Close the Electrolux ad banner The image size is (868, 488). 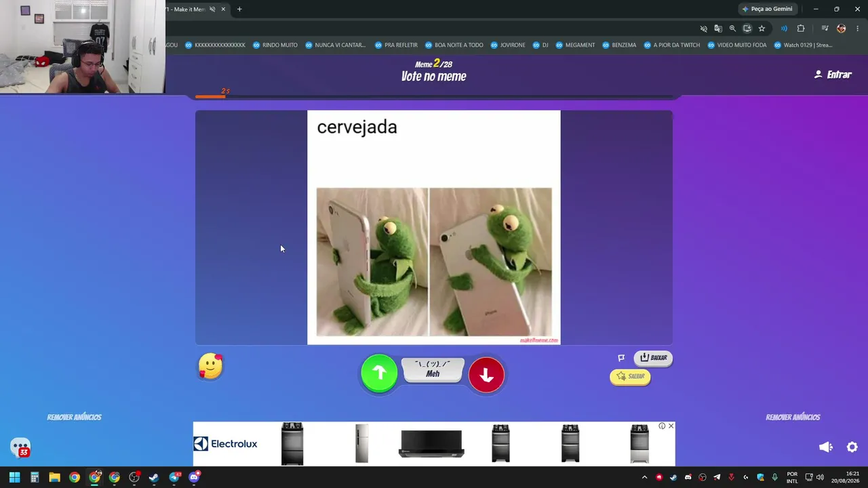[671, 426]
